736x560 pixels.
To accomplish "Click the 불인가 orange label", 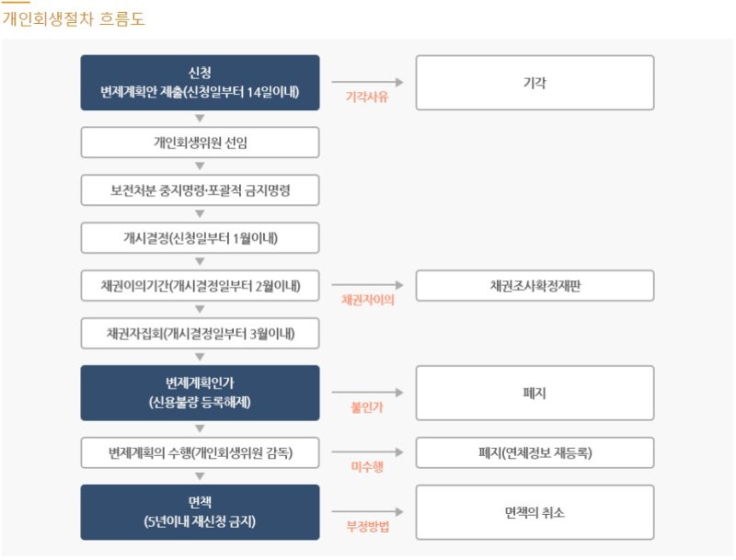I will (x=367, y=407).
